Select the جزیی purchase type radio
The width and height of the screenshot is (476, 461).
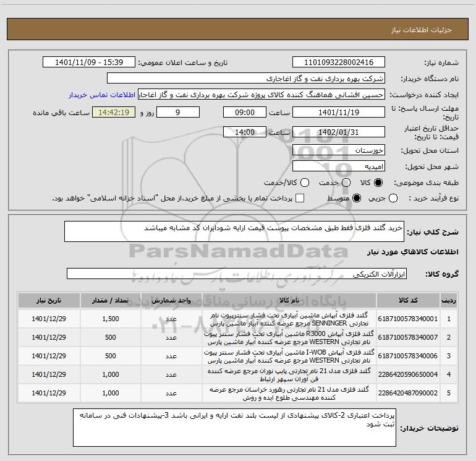393,198
